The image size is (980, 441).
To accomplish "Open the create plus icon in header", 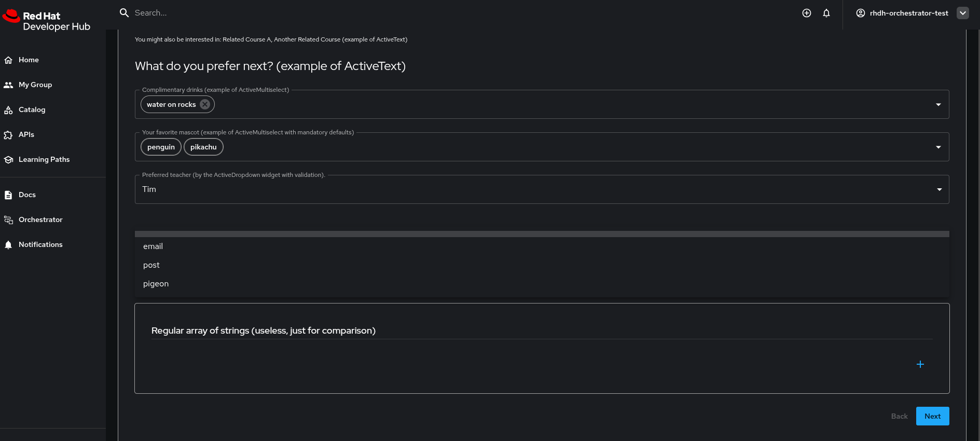I will (x=806, y=13).
